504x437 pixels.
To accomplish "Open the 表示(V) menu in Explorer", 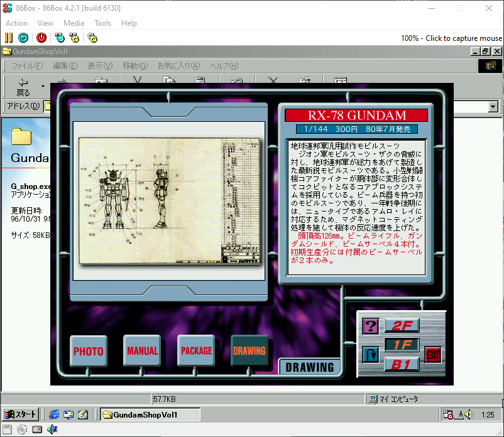I will tap(100, 66).
